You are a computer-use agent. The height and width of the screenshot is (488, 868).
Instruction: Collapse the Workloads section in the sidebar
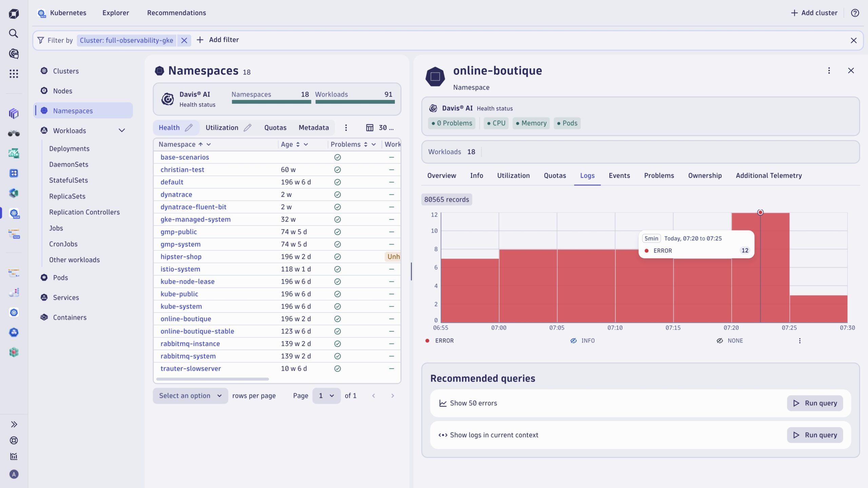[122, 130]
